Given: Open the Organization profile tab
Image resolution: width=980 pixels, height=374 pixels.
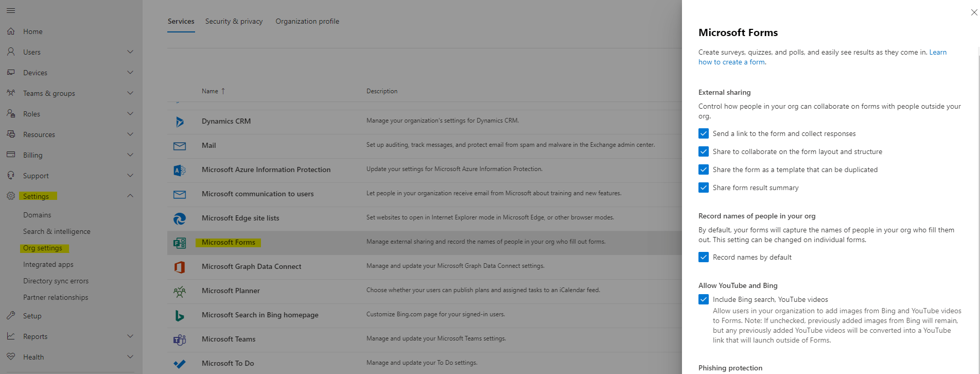Looking at the screenshot, I should point(307,21).
